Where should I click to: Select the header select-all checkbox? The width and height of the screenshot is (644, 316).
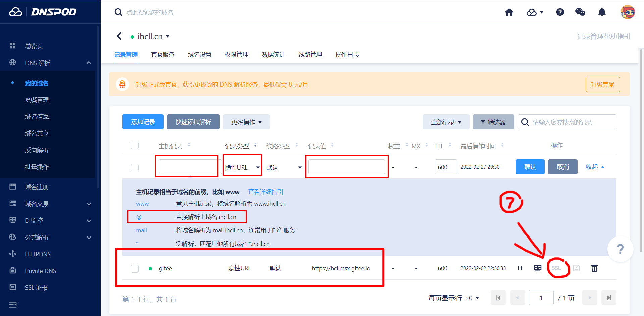click(135, 145)
